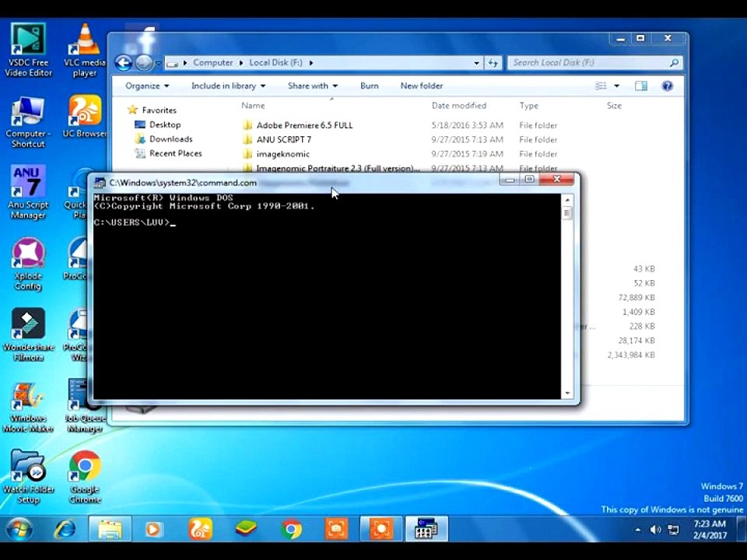Open orange camera screenshot taskbar icon
Image resolution: width=747 pixels, height=560 pixels.
336,529
